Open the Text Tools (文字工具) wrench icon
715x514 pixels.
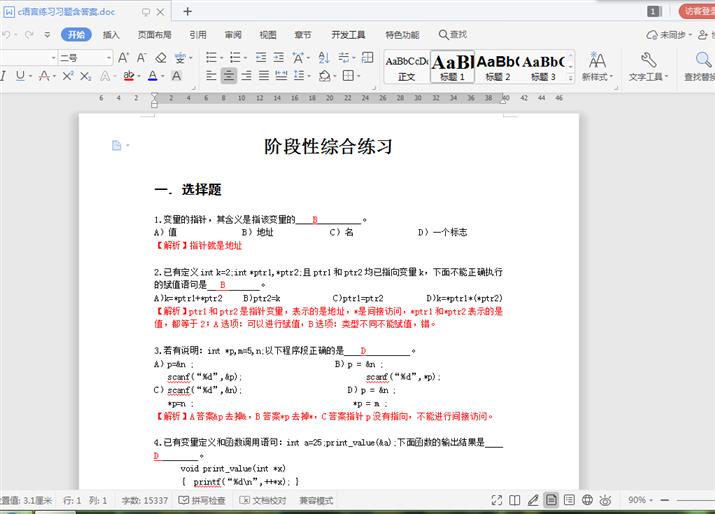coord(648,60)
